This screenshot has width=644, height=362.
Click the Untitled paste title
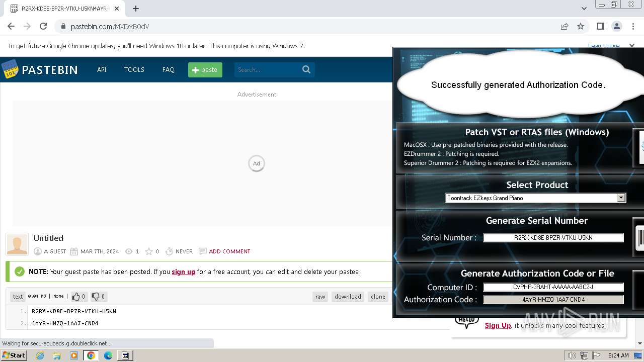coord(48,238)
